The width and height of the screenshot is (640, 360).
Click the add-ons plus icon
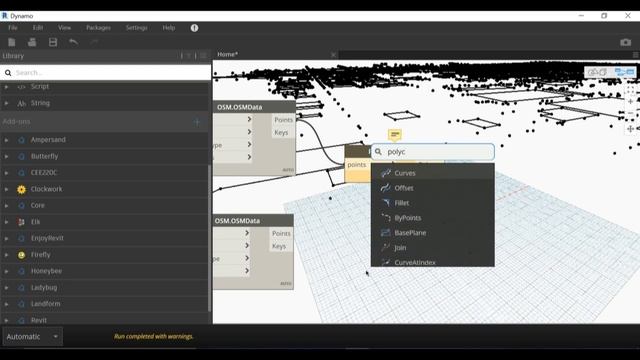point(197,122)
